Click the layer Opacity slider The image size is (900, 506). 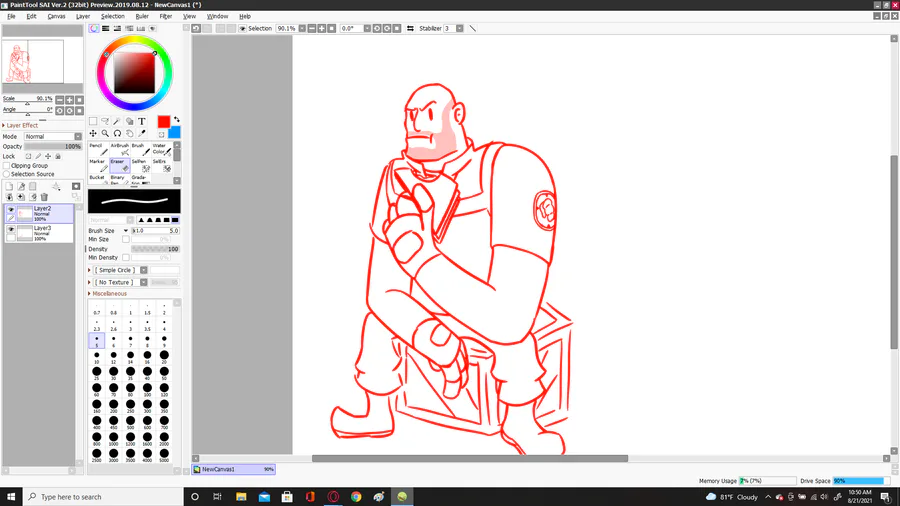pyautogui.click(x=53, y=146)
